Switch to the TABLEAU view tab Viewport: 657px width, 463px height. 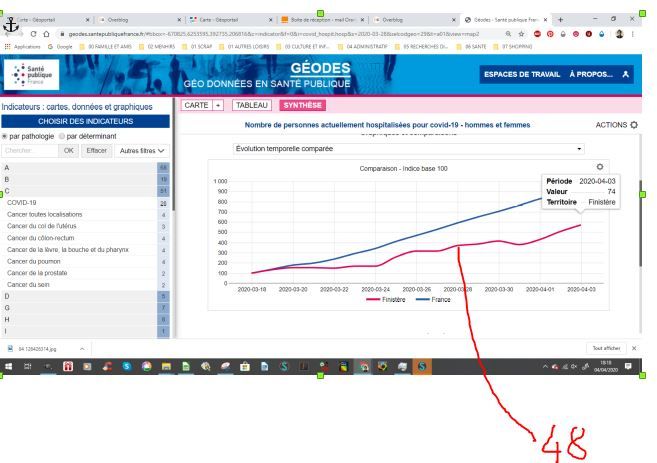[x=252, y=105]
